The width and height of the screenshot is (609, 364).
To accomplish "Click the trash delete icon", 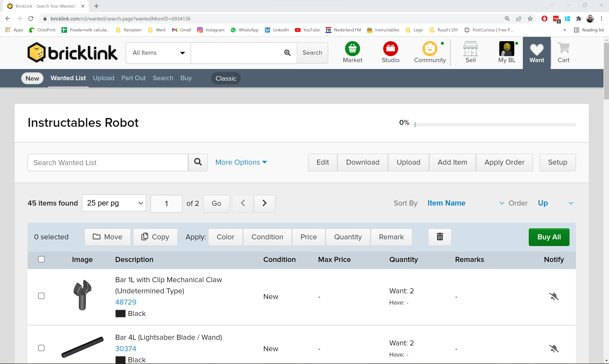I will pos(440,237).
